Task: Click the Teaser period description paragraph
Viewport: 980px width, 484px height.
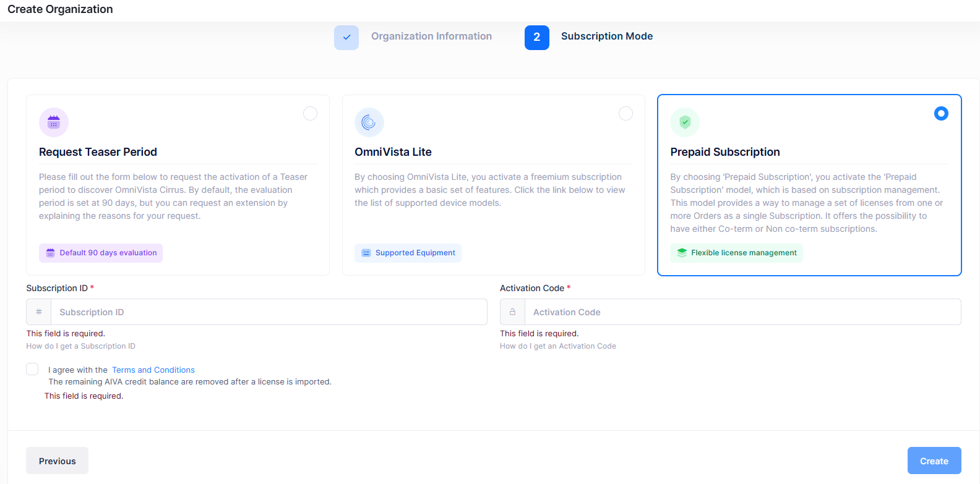Action: tap(173, 197)
